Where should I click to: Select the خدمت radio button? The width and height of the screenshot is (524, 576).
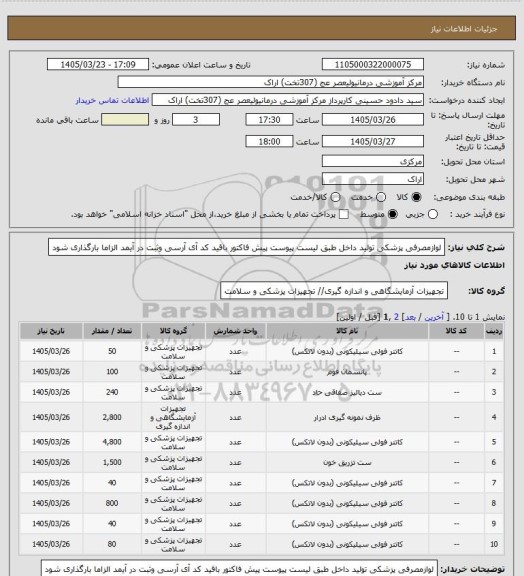pyautogui.click(x=381, y=197)
